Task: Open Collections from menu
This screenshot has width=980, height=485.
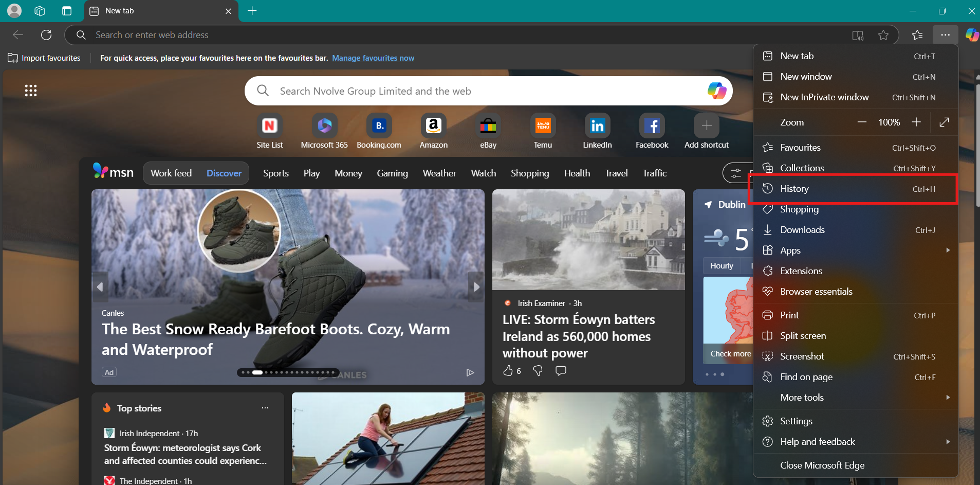Action: click(x=856, y=168)
